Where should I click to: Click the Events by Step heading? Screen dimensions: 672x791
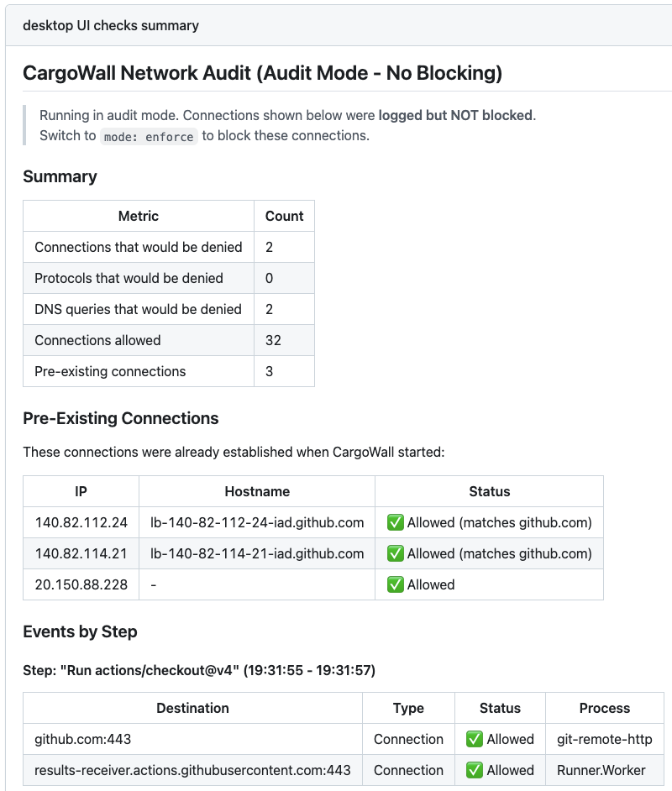point(80,631)
